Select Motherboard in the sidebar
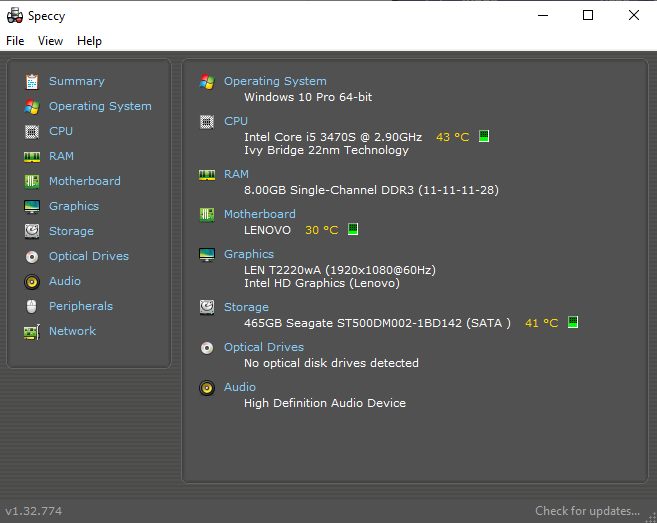The height and width of the screenshot is (523, 657). point(85,181)
